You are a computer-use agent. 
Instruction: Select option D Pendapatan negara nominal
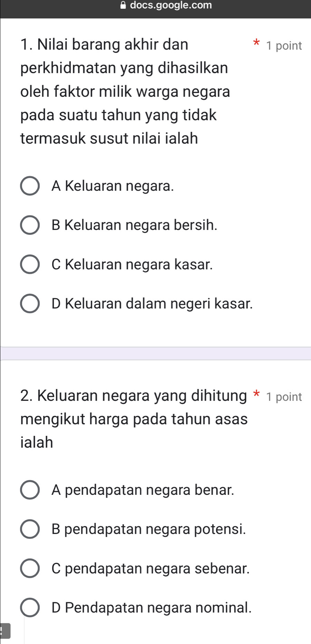pos(30,607)
